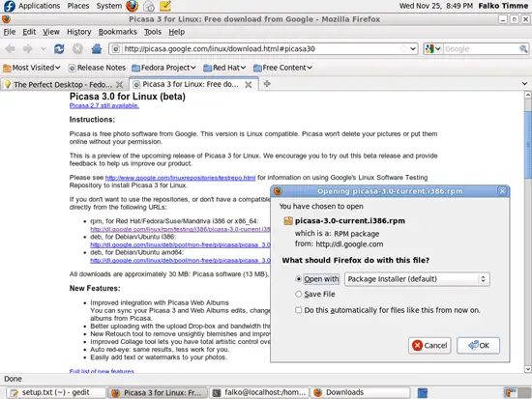Click the Firefox icon in the dialog title bar
Image resolution: width=532 pixels, height=399 pixels.
pos(278,191)
